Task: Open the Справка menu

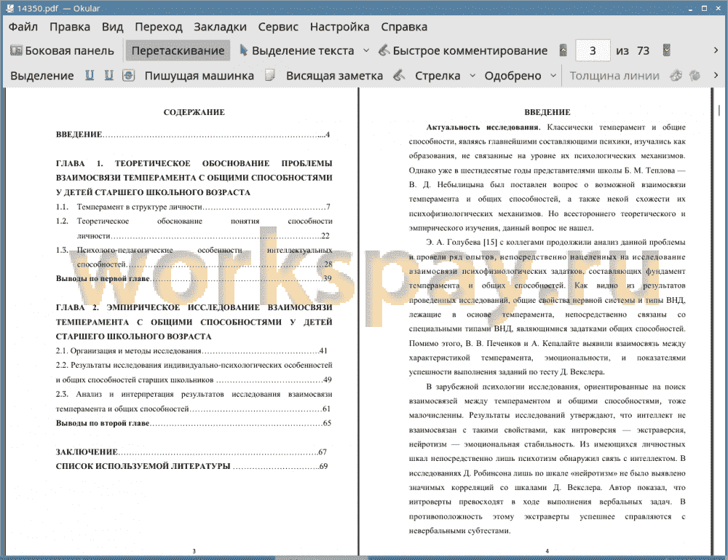Action: (x=404, y=27)
